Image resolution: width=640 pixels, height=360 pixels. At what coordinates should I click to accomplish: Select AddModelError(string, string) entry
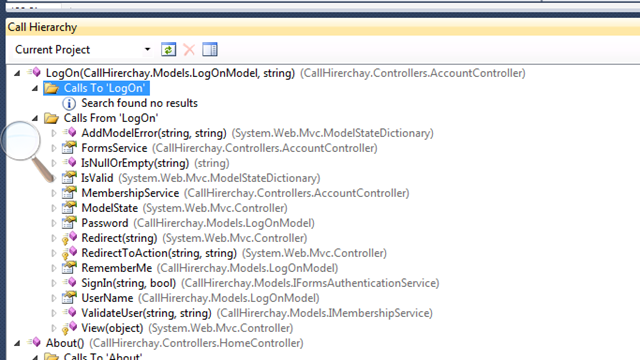pos(257,133)
